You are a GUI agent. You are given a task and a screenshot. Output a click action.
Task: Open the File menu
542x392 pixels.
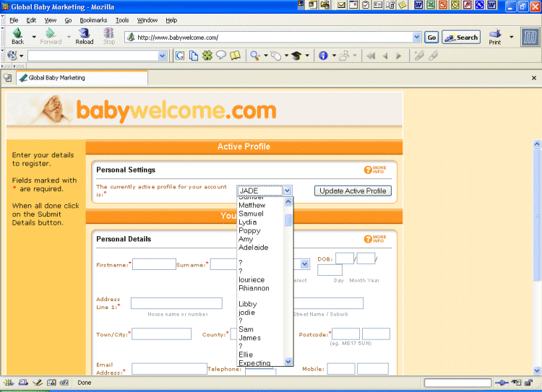14,20
